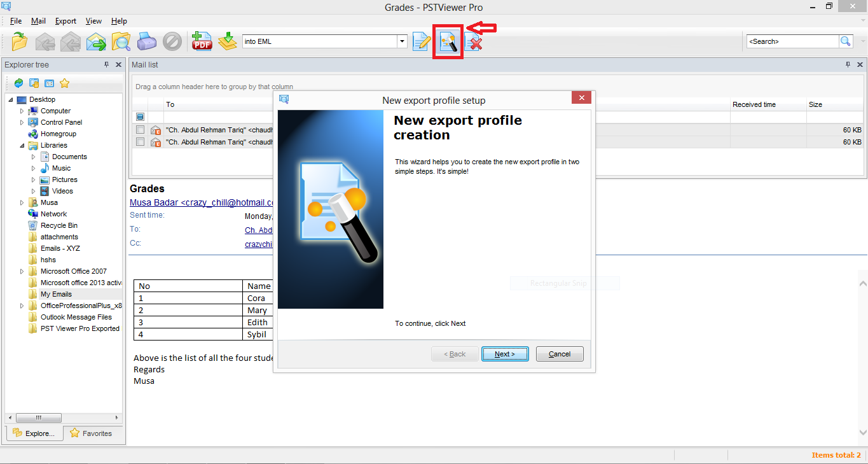Expand the Videos tree node
Screen dimensions: 868x464
(x=34, y=191)
